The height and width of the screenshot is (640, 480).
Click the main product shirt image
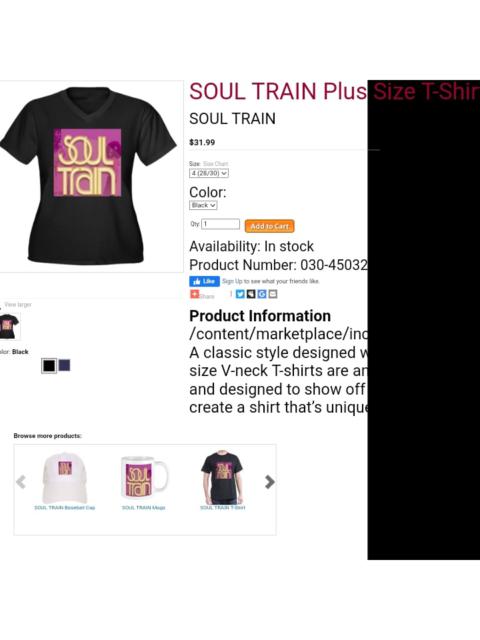89,176
